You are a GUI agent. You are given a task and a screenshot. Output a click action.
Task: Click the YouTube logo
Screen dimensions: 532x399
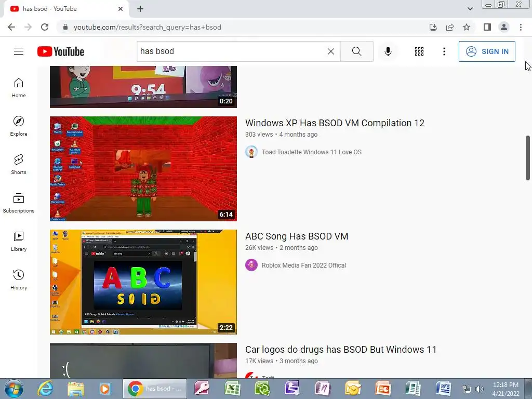(x=61, y=51)
